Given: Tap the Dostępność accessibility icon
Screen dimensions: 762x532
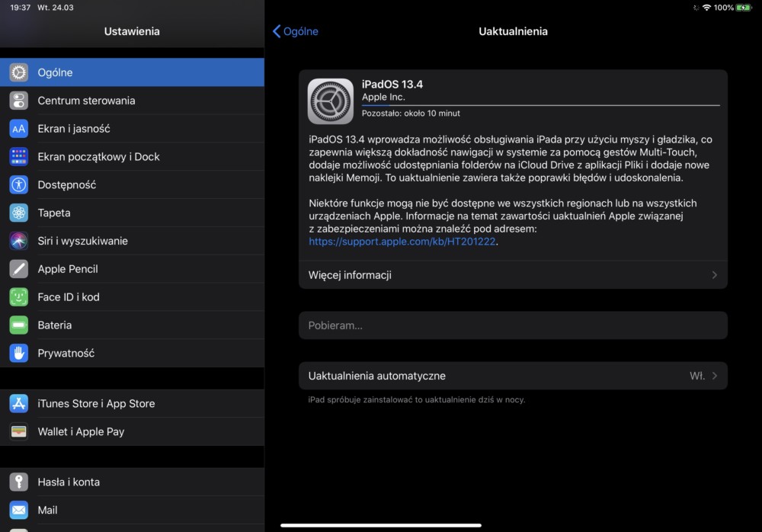Looking at the screenshot, I should pyautogui.click(x=18, y=184).
